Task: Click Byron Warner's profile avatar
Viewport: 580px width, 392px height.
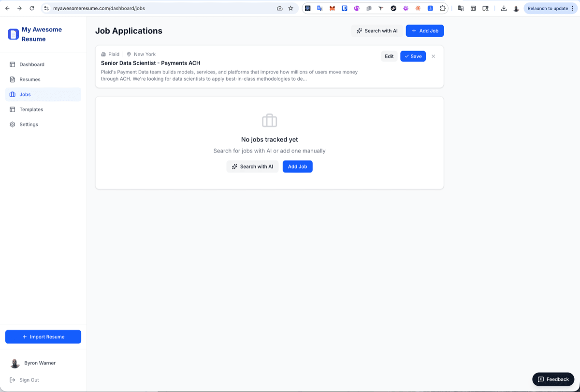Action: click(14, 363)
